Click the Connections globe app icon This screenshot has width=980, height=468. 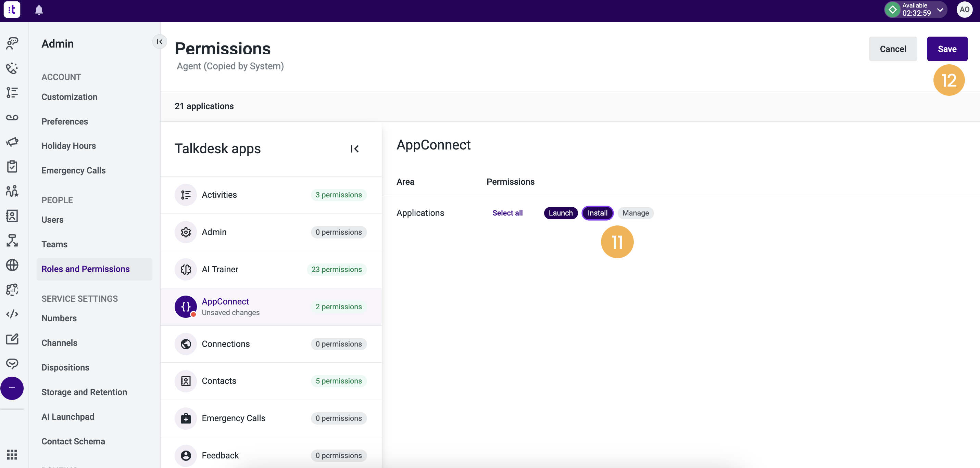click(186, 344)
